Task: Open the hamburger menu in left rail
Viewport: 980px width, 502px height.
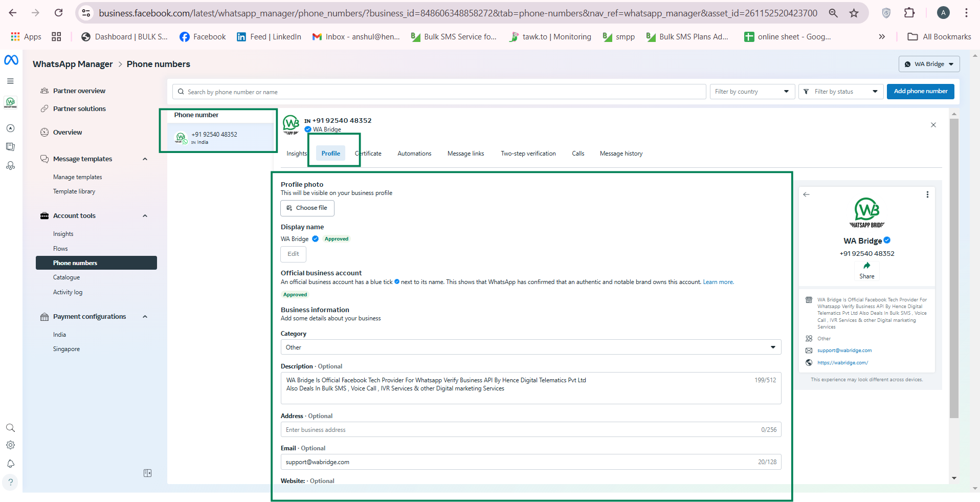Action: pyautogui.click(x=10, y=81)
